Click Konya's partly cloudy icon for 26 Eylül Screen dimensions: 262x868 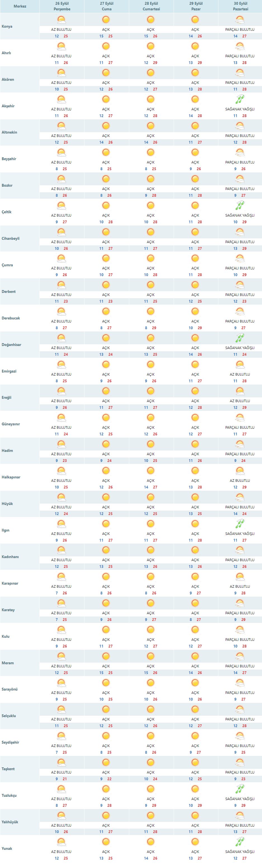pos(61,20)
